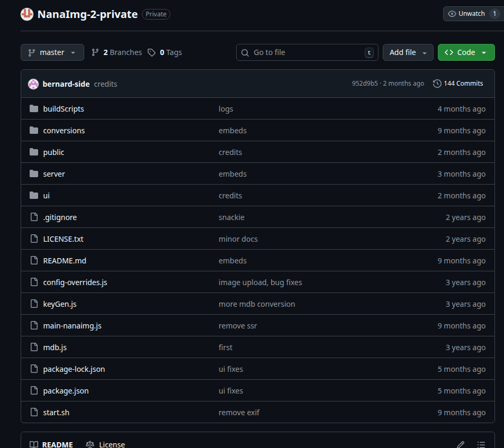Expand the Add file dropdown
The image size is (504, 448).
(x=408, y=52)
